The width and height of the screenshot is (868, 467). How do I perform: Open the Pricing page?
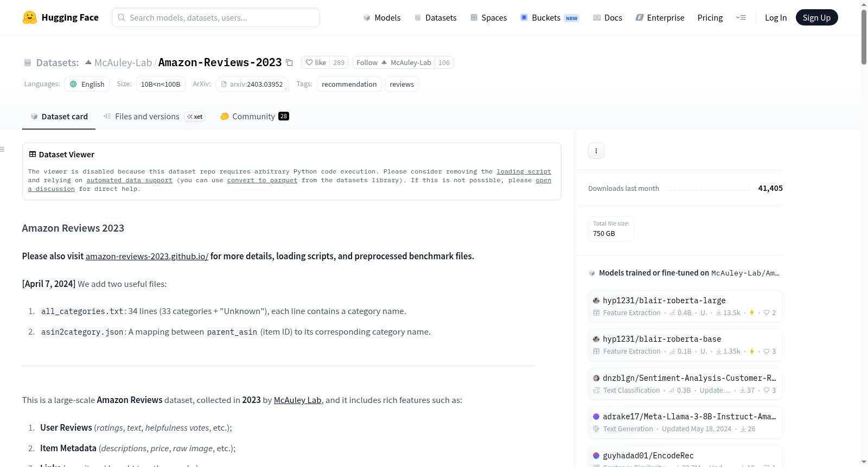710,17
